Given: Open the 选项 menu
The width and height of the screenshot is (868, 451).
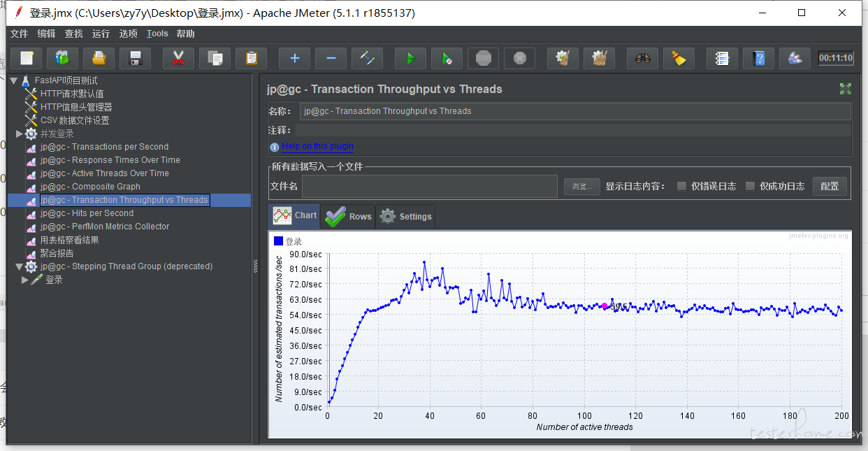Looking at the screenshot, I should (x=128, y=34).
